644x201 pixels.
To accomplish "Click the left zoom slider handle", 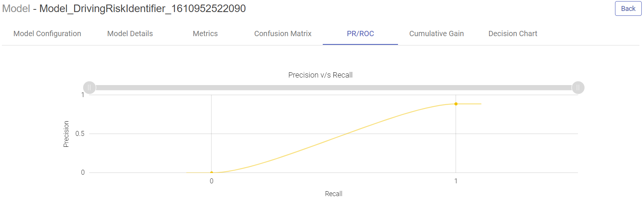I will pyautogui.click(x=89, y=88).
